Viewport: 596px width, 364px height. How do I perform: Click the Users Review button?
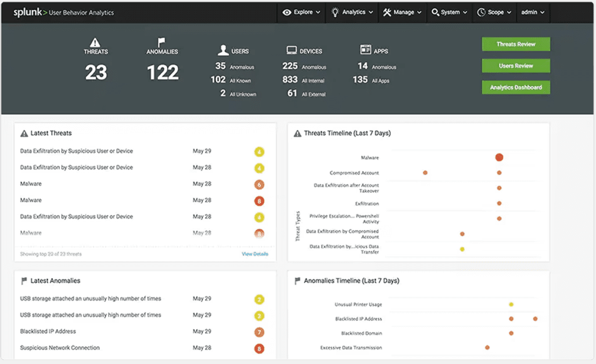(x=515, y=66)
